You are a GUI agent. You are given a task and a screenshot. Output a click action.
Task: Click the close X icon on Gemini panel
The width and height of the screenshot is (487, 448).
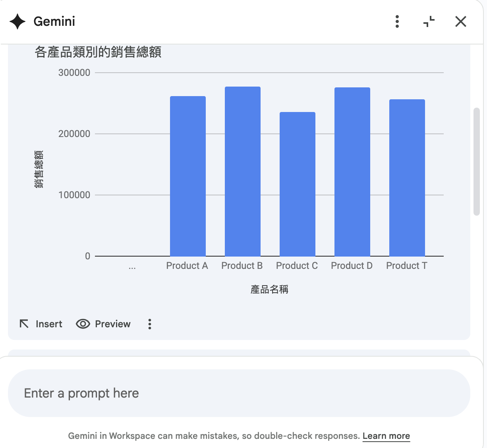460,22
